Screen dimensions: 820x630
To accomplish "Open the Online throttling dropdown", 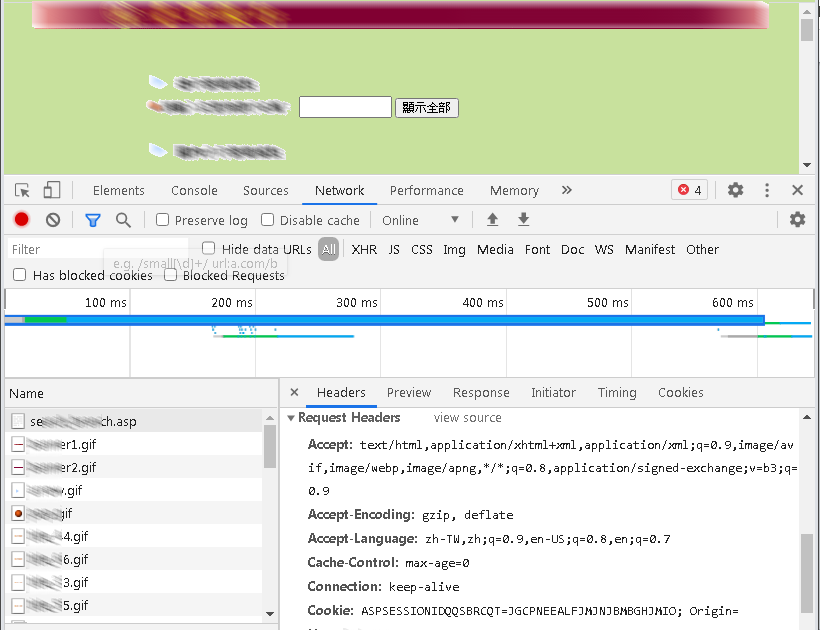I will point(418,219).
